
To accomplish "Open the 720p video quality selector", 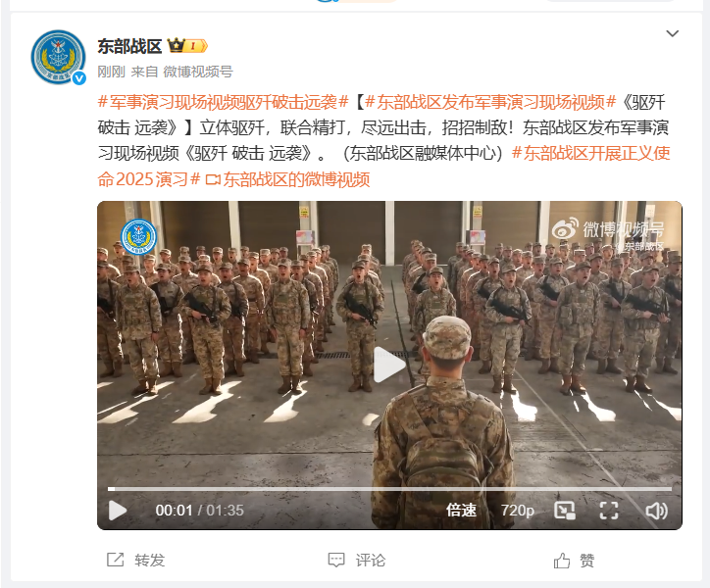I will 518,511.
